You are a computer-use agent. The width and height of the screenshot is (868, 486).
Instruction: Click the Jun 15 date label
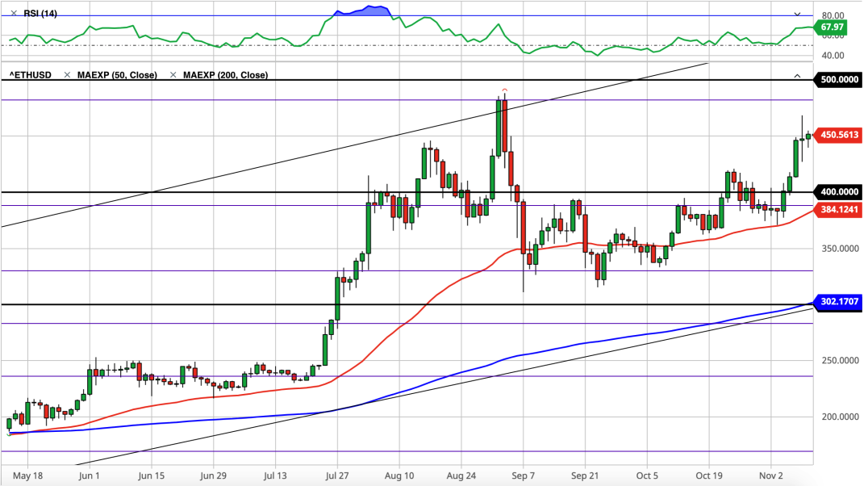pyautogui.click(x=151, y=476)
